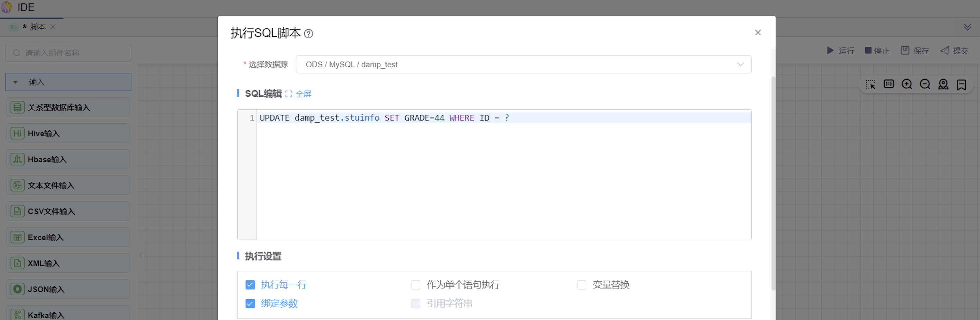
Task: Click the dialog vertical scrollbar
Action: pyautogui.click(x=773, y=183)
